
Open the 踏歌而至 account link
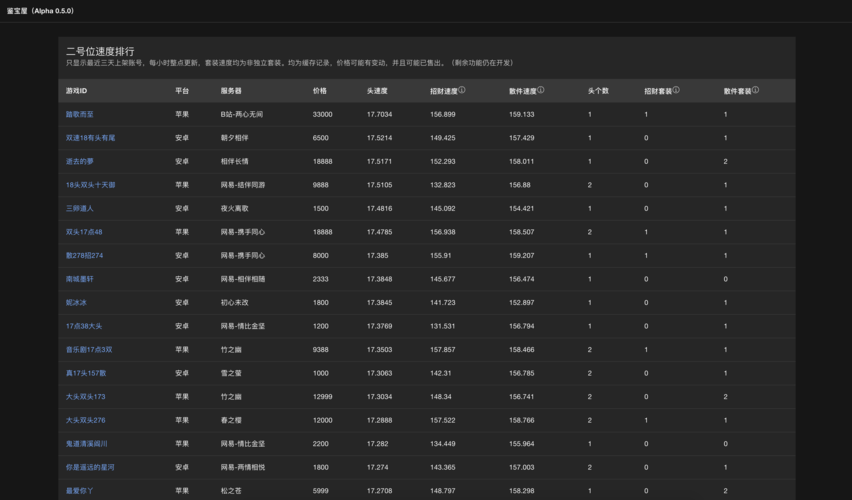click(80, 114)
